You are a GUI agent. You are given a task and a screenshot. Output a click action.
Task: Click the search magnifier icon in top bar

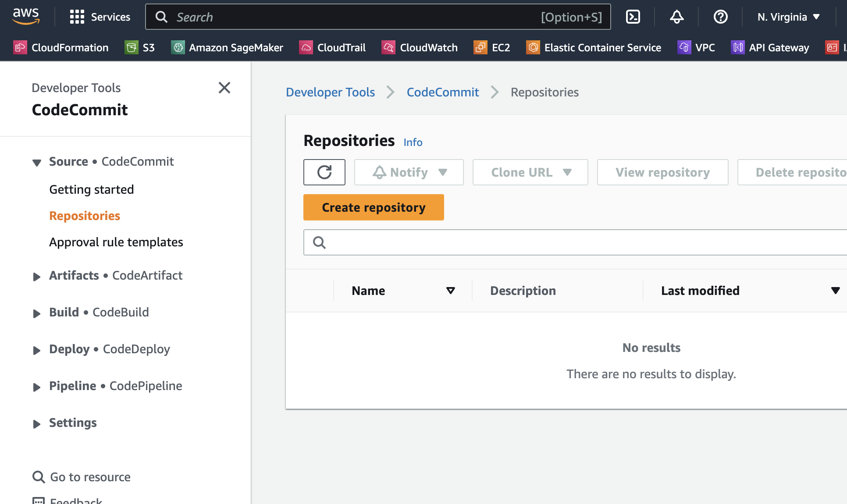click(162, 17)
